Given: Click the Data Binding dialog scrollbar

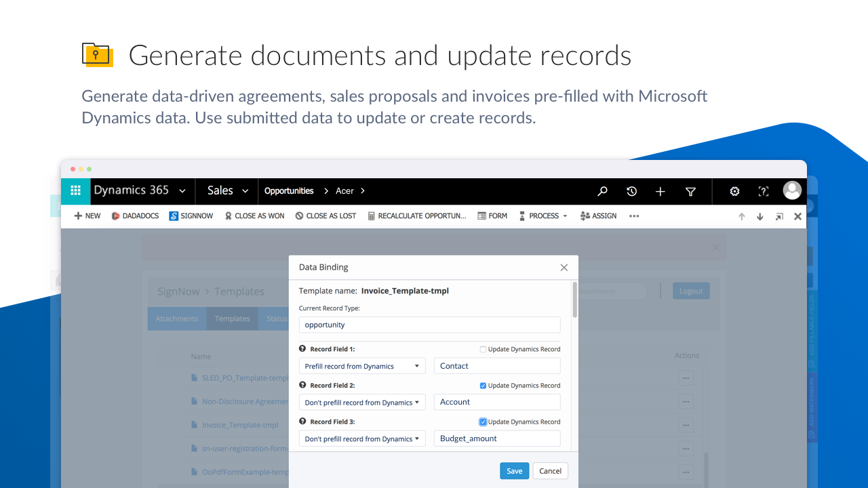Looking at the screenshot, I should coord(575,300).
